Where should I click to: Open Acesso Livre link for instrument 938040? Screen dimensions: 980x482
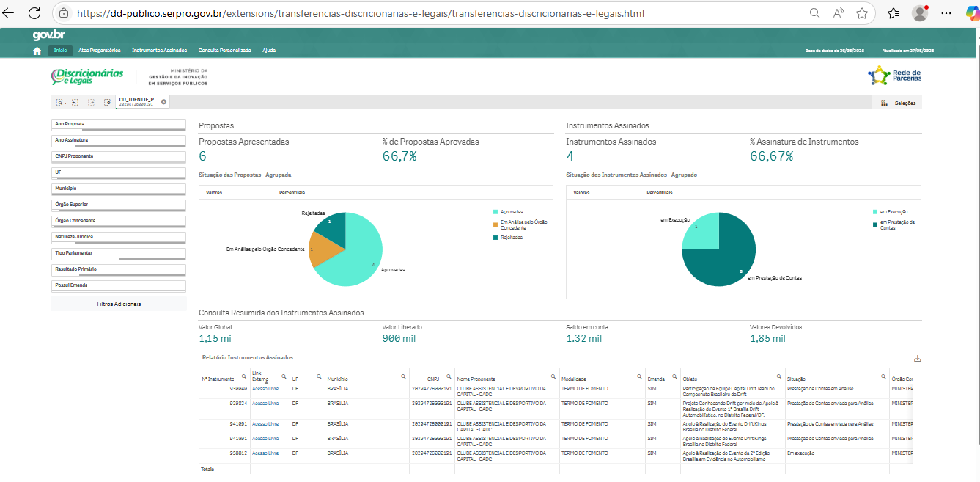coord(265,388)
